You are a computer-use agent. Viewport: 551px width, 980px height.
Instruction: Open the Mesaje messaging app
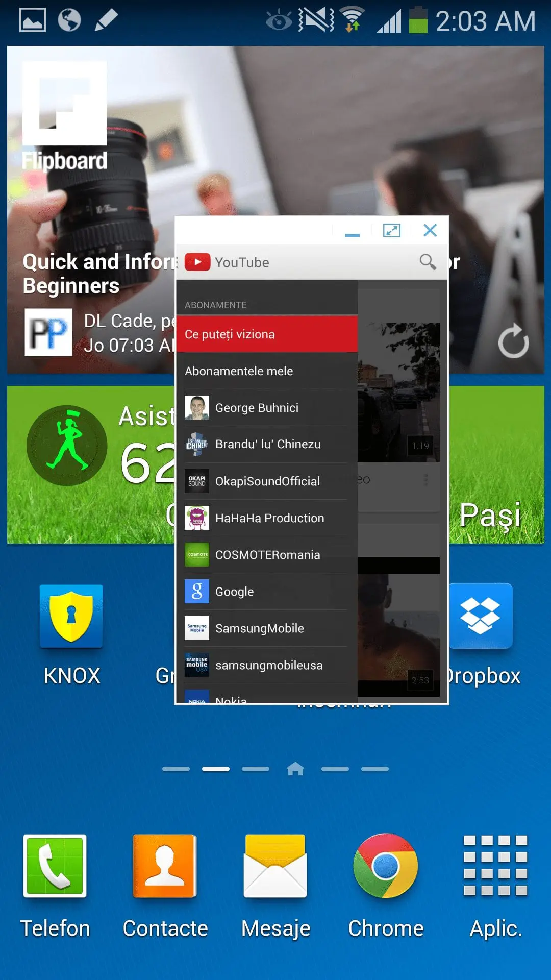[x=275, y=866]
